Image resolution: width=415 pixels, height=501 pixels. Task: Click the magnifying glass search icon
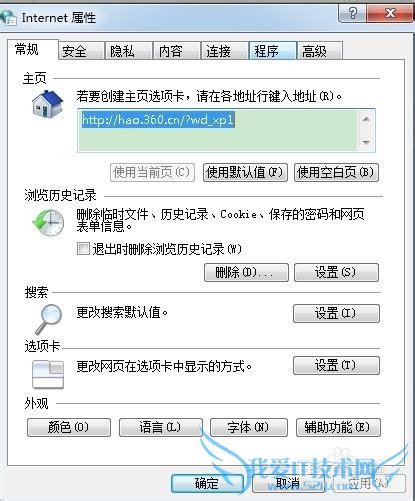point(49,319)
